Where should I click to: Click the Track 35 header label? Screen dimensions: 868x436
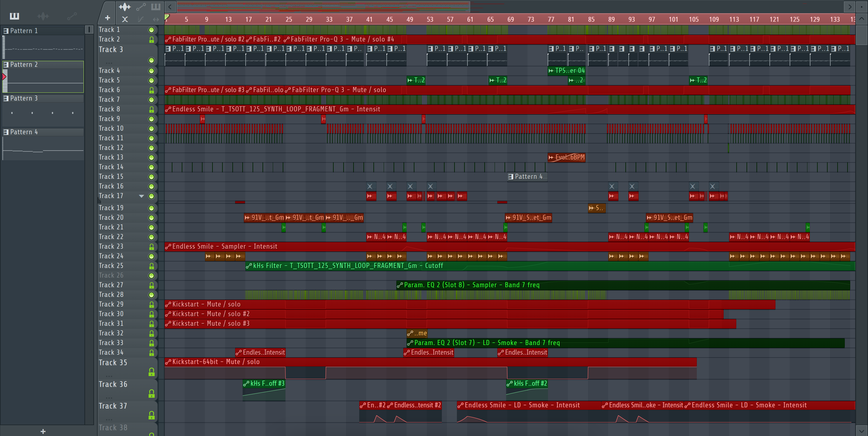point(113,363)
